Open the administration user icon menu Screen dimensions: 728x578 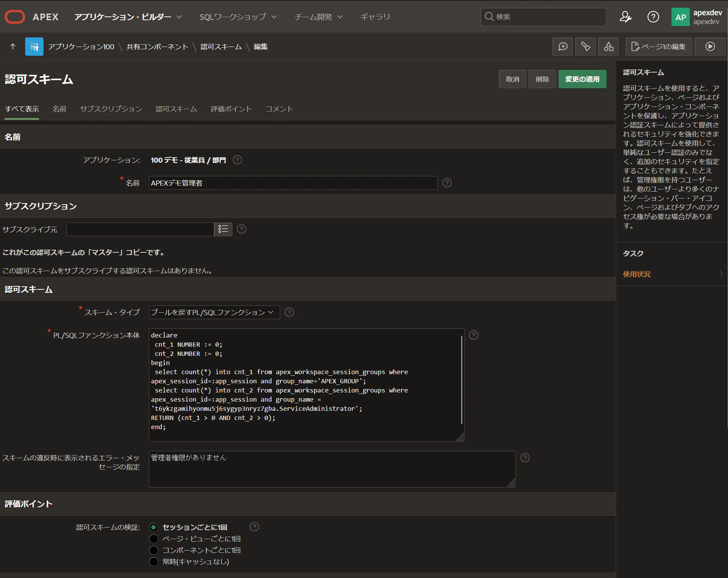pos(625,17)
